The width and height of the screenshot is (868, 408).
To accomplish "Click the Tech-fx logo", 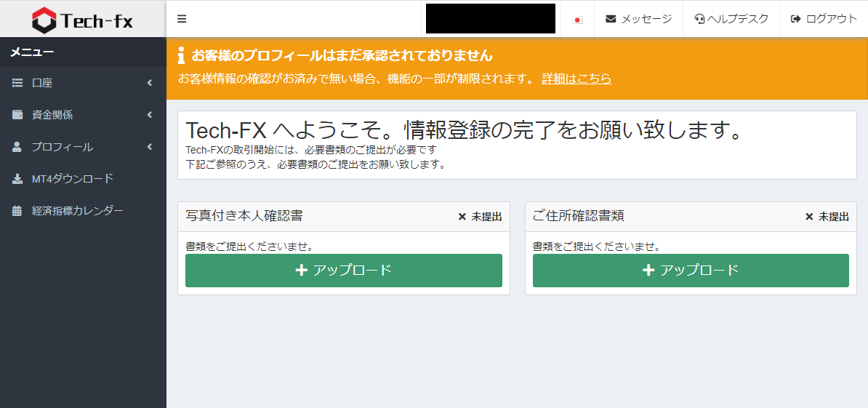I will point(83,20).
